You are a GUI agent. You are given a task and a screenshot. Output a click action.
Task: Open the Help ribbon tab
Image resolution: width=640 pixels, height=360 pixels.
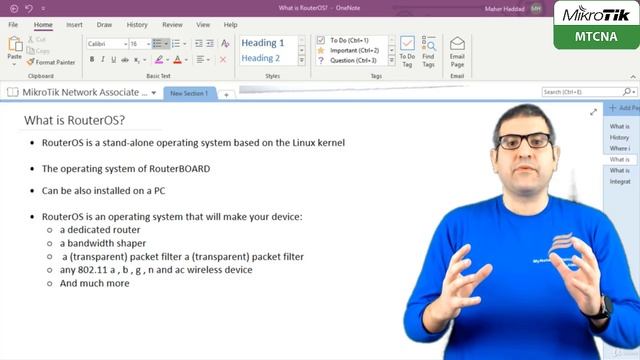230,24
